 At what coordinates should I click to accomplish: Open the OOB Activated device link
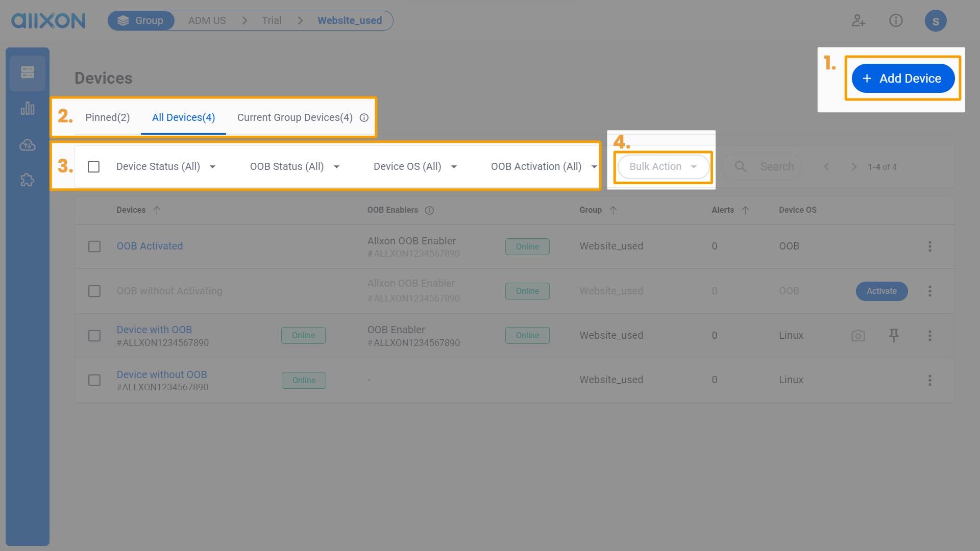[x=150, y=246]
